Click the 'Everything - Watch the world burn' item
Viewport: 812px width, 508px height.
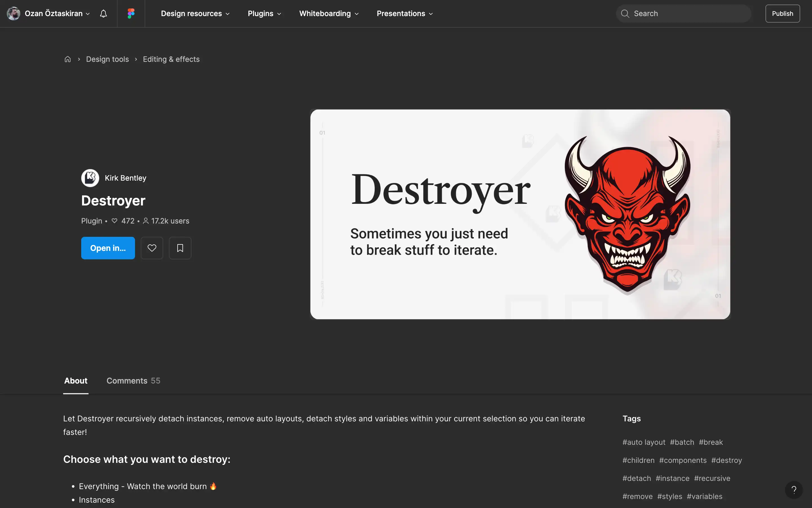click(148, 486)
